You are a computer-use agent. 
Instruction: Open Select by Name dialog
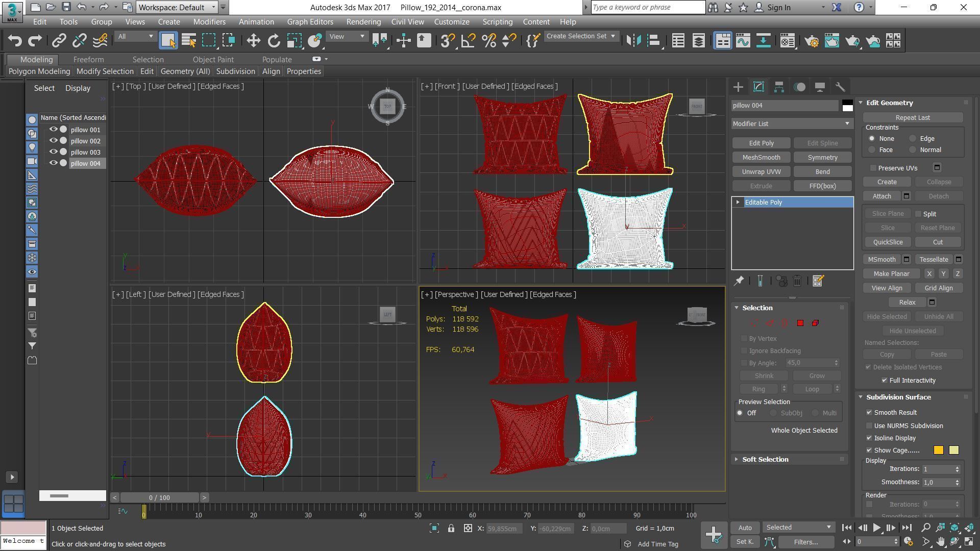pyautogui.click(x=189, y=41)
